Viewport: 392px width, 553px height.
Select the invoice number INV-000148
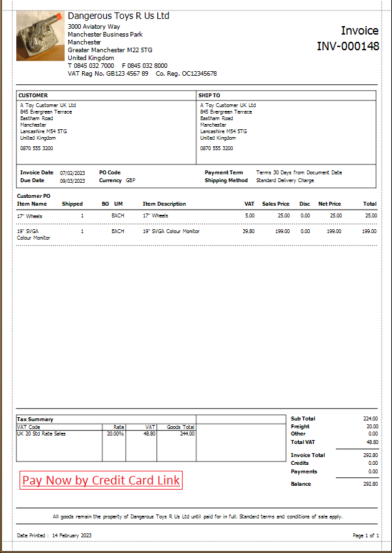click(x=348, y=46)
